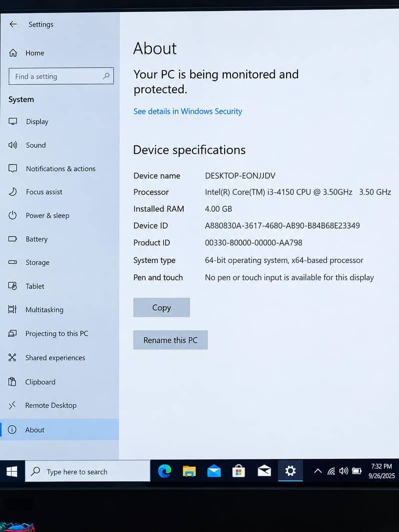Screen dimensions: 399x532
Task: Click Rename this PC button
Action: pyautogui.click(x=170, y=340)
